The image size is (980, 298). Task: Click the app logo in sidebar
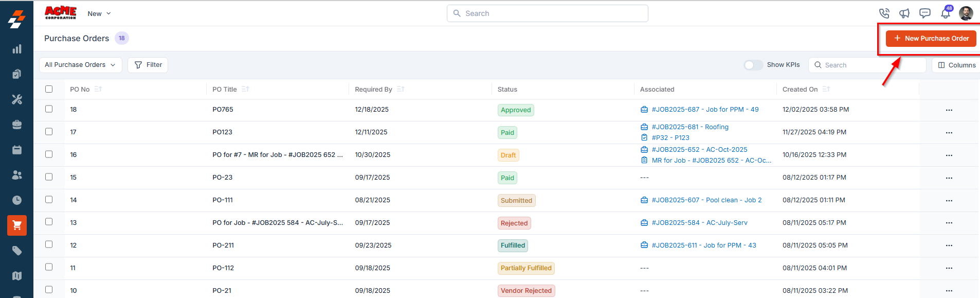[16, 19]
